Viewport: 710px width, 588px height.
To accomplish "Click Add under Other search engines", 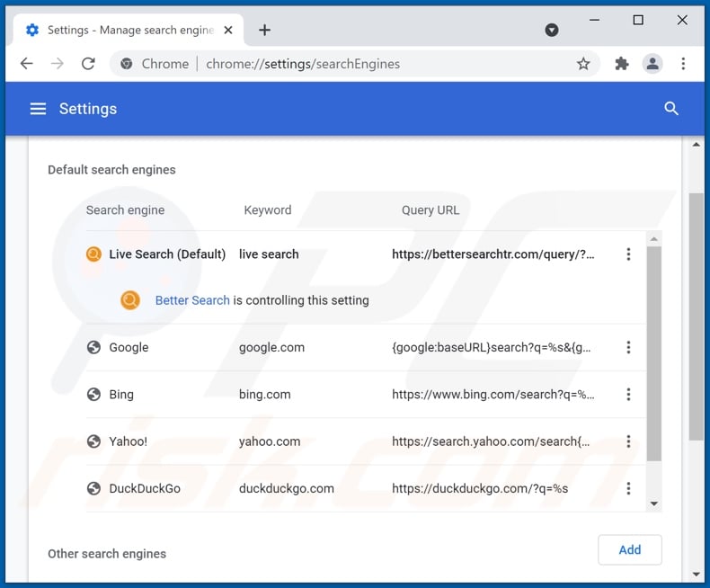I will coord(630,550).
